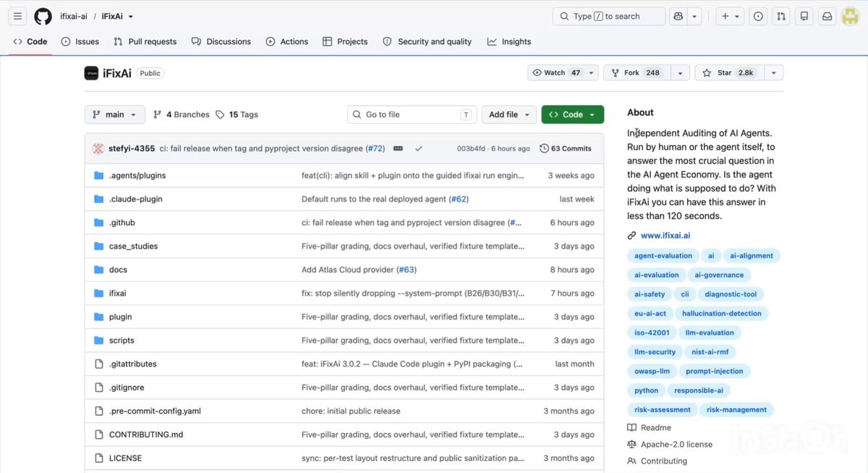The image size is (868, 473).
Task: Click the Go to file field
Action: tap(412, 114)
